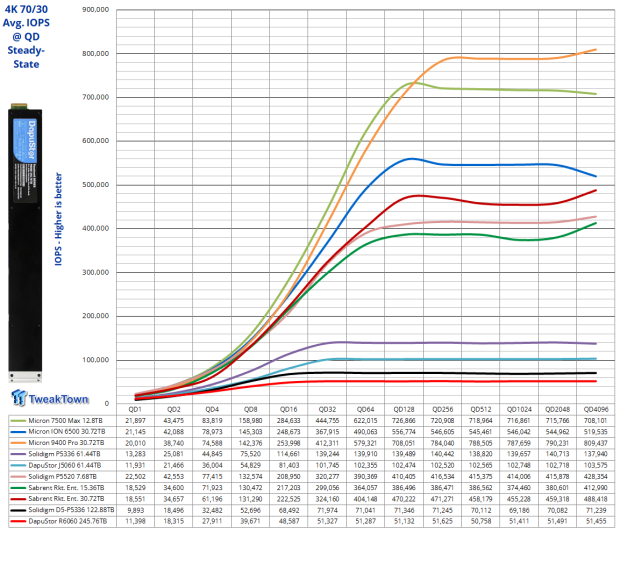Screen dimensions: 620x568
Task: Click the QD1 column header
Action: [135, 409]
